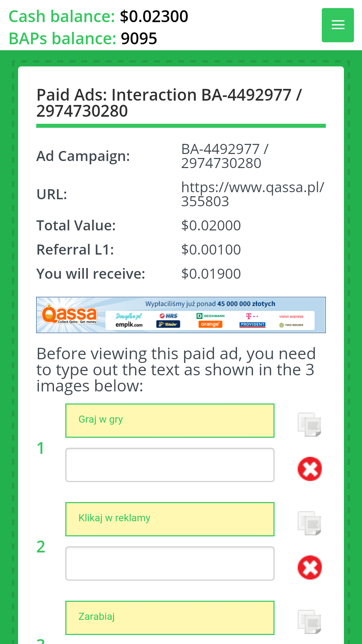Click the Ad Campaign ID value
This screenshot has height=644, width=362.
point(225,156)
